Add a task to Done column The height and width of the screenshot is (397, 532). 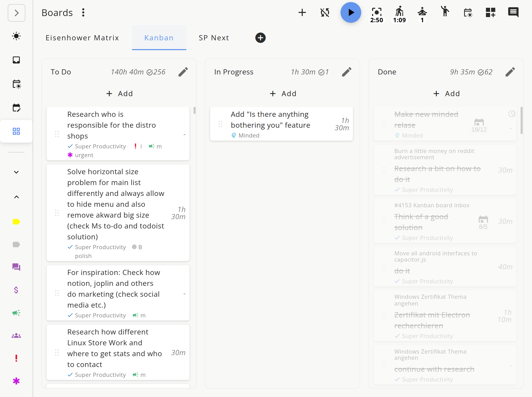point(446,94)
